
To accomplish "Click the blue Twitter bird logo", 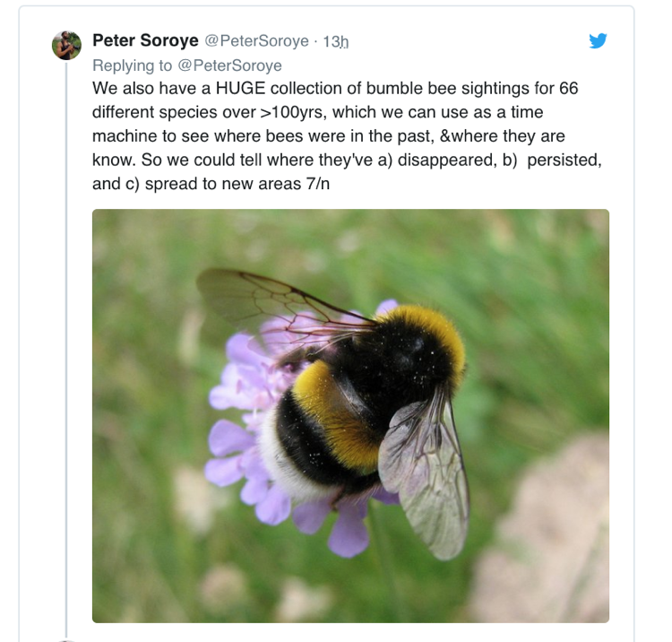I will coord(598,41).
